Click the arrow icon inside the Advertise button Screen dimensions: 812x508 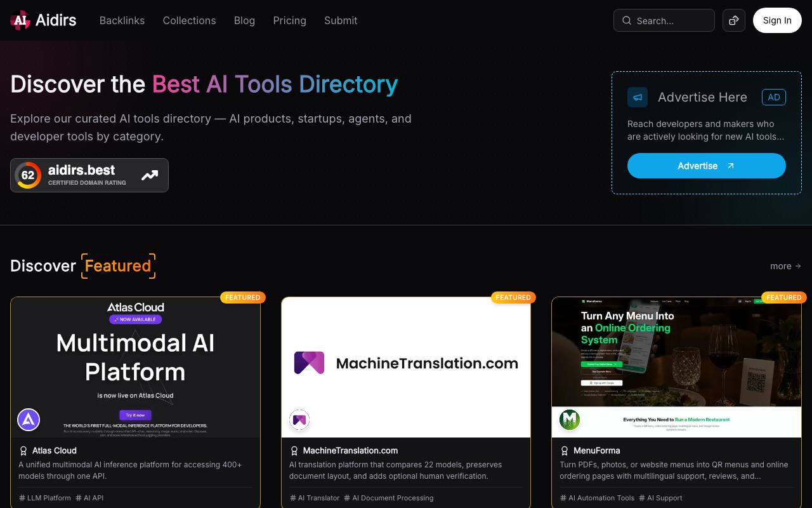(x=731, y=166)
